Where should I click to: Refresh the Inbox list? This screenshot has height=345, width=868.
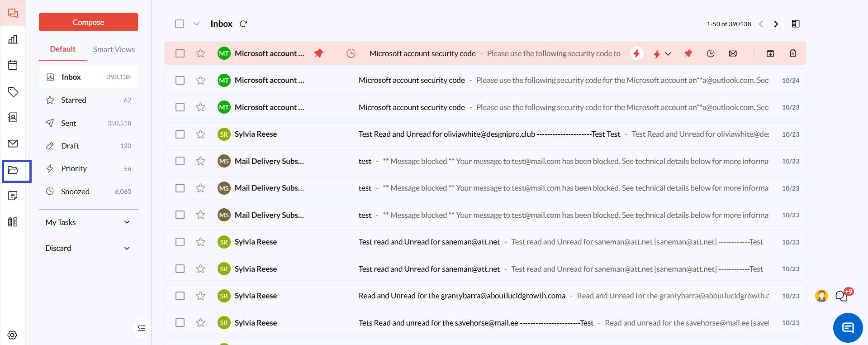[x=243, y=24]
